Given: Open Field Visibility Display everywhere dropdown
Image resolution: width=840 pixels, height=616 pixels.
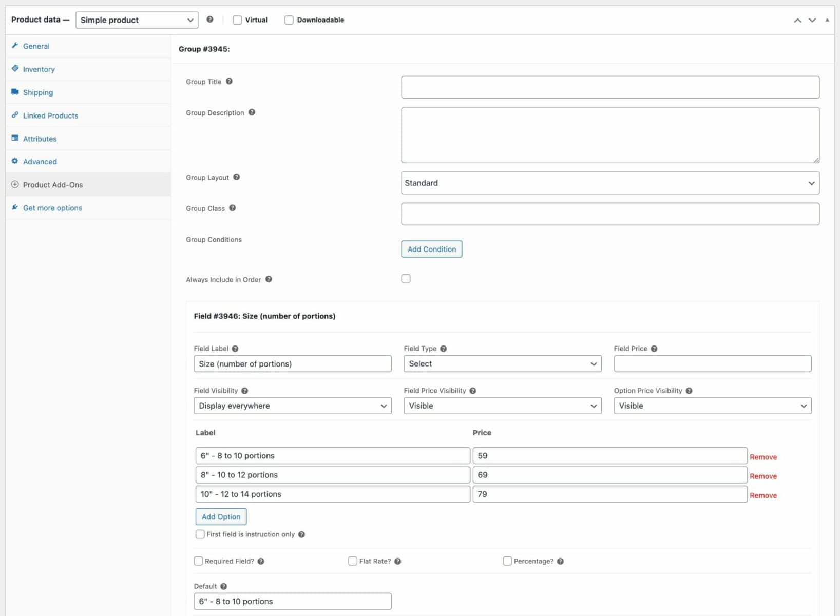Looking at the screenshot, I should 293,406.
